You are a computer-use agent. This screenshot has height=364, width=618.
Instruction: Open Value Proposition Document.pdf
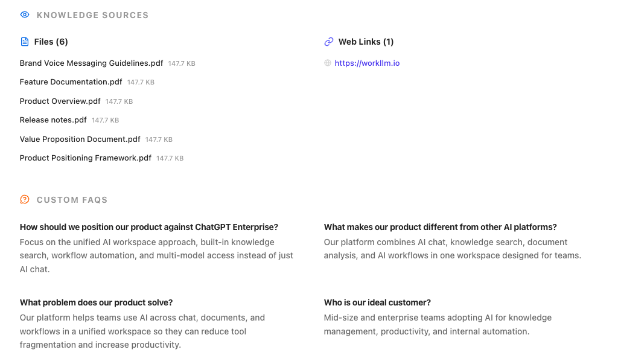coord(80,139)
